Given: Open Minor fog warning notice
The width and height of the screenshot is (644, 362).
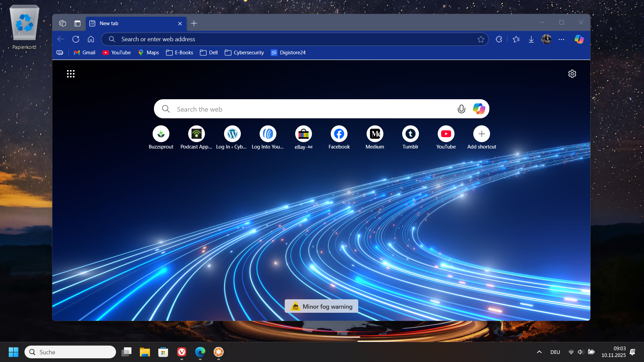Looking at the screenshot, I should click(321, 306).
